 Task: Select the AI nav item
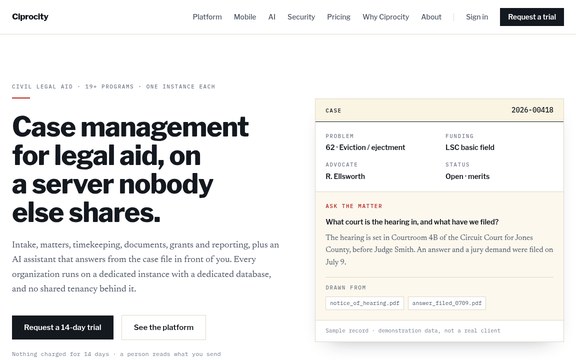click(272, 17)
